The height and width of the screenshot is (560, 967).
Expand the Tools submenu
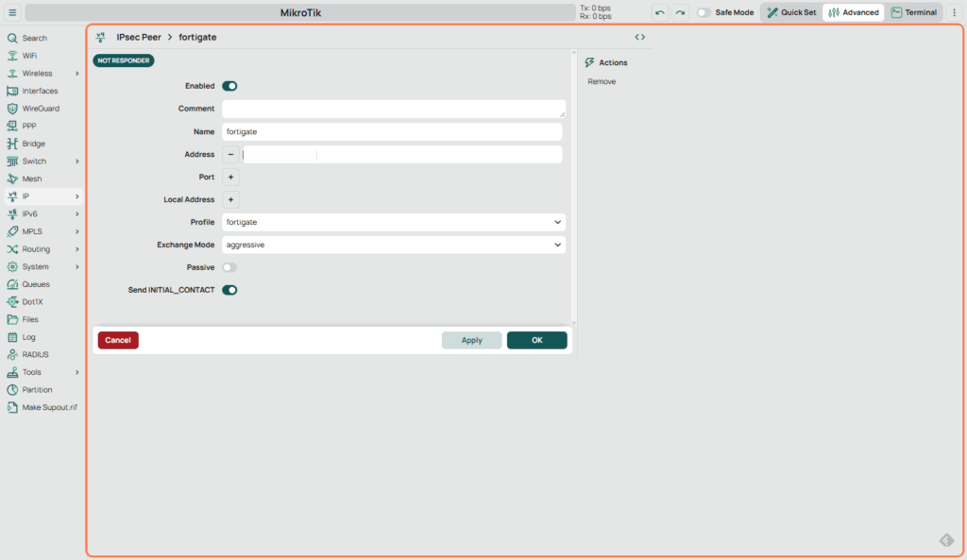point(77,372)
